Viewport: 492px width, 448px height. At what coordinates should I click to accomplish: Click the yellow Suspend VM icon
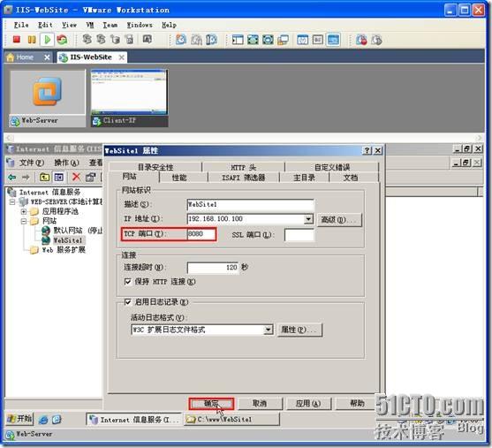click(32, 40)
